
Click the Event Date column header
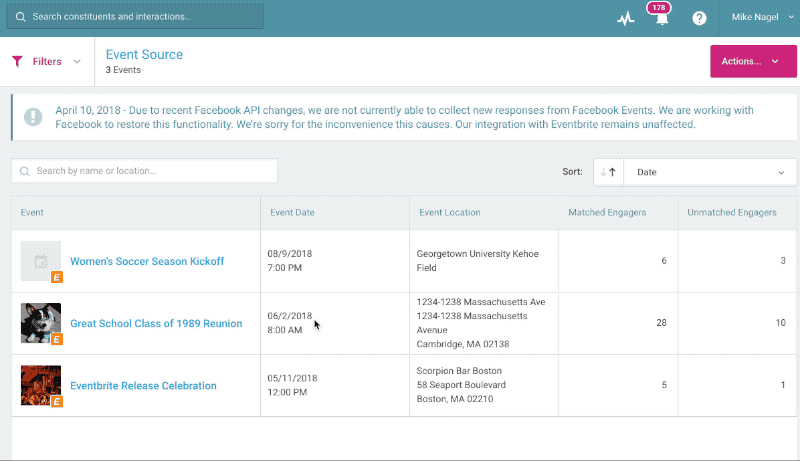pos(293,212)
